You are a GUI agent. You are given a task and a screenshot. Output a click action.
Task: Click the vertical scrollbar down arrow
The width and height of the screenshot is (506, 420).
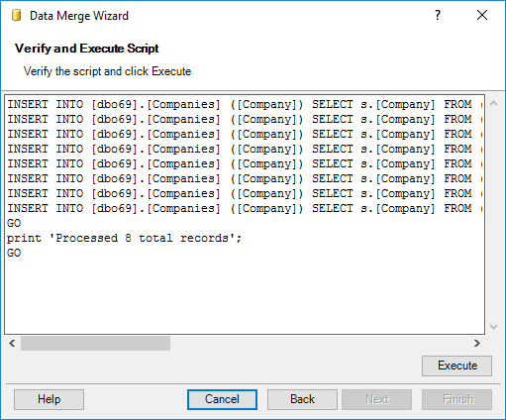point(493,327)
